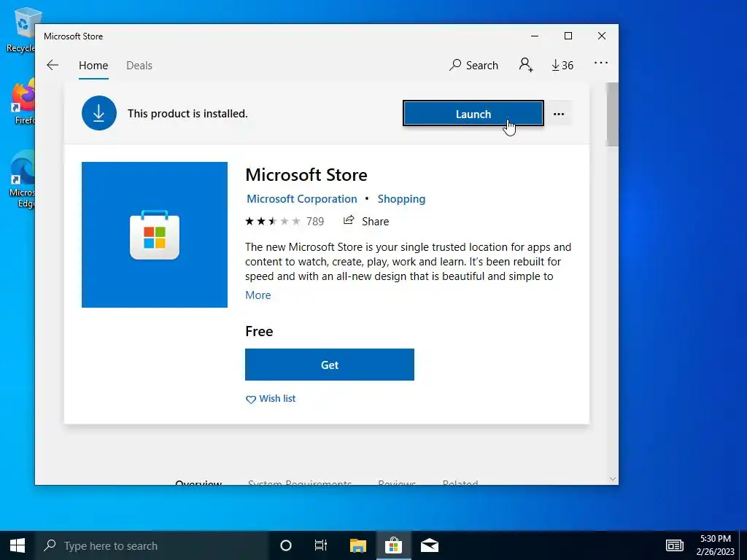Open the Overview tab at the bottom
Image resolution: width=747 pixels, height=560 pixels.
click(x=198, y=481)
